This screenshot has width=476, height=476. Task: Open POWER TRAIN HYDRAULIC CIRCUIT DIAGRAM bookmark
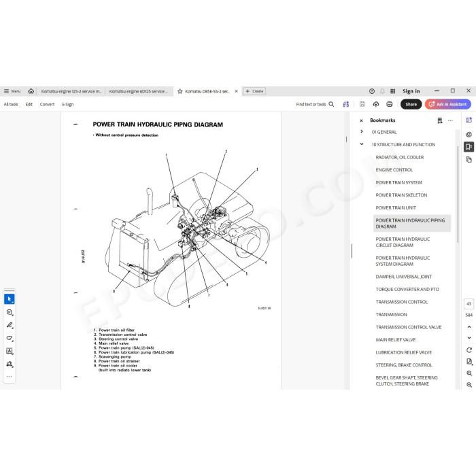pos(403,242)
